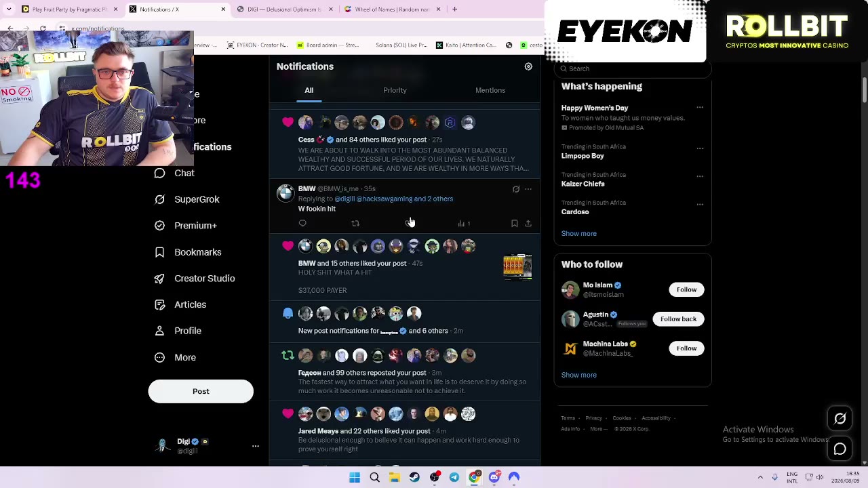View analytics on BMW's reply

[464, 223]
